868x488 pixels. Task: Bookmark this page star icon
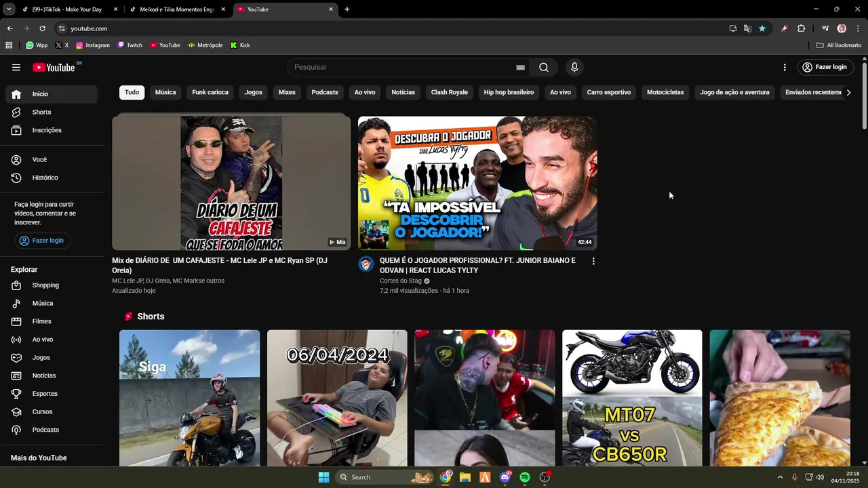pyautogui.click(x=762, y=28)
